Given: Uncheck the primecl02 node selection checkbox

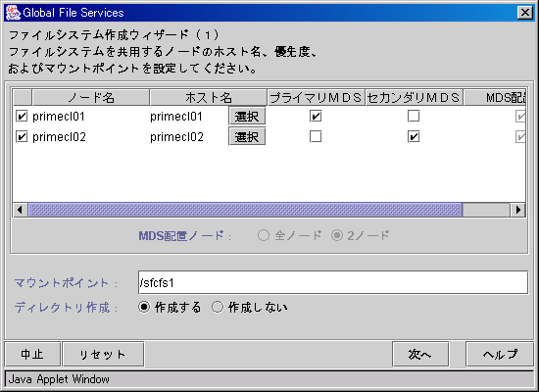Looking at the screenshot, I should (22, 137).
